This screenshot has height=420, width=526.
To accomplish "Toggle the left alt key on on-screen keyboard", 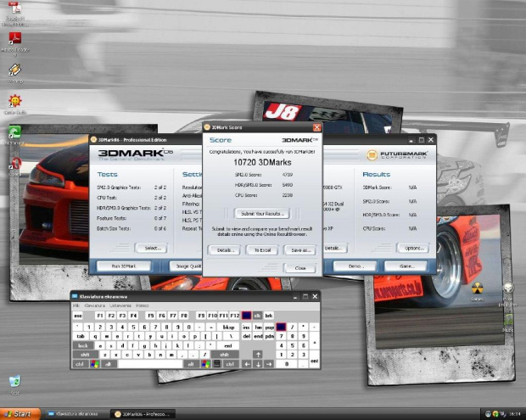I will [108, 364].
